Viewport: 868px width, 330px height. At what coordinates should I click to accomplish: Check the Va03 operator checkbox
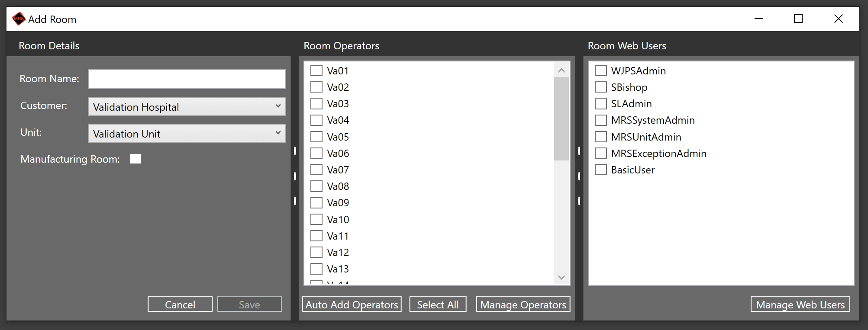tap(316, 103)
